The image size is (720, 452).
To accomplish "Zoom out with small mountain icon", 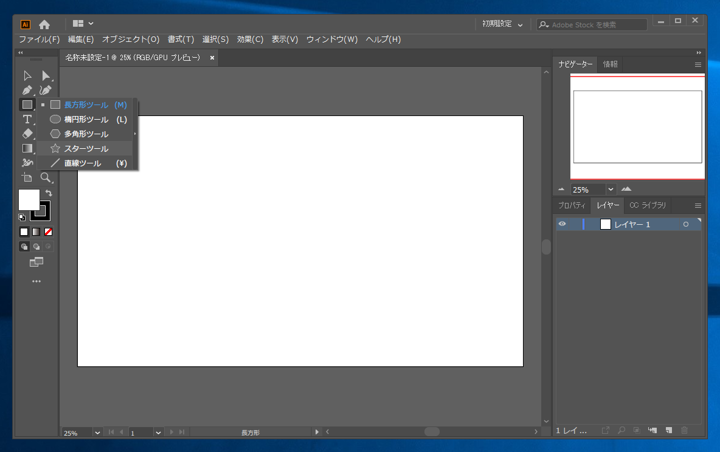I will [x=562, y=189].
